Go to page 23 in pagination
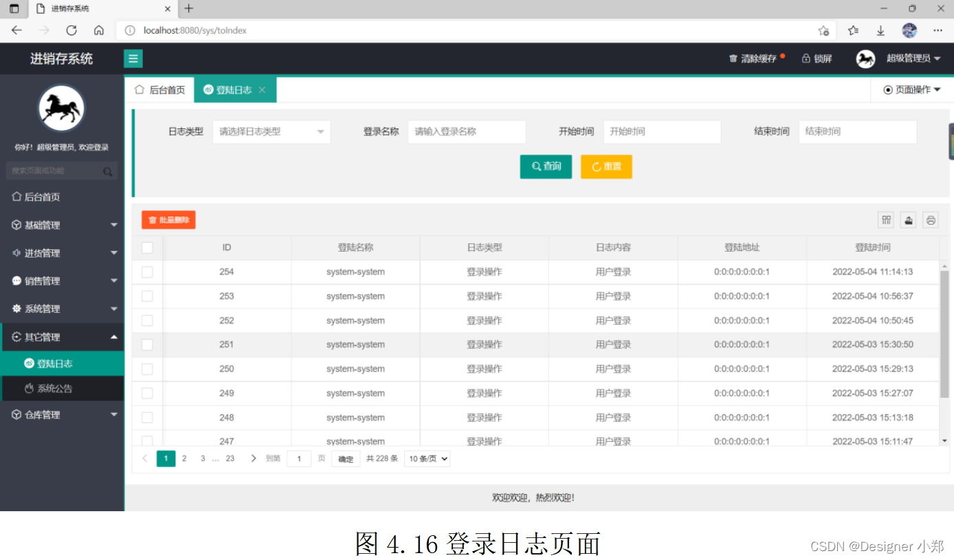 pos(230,458)
